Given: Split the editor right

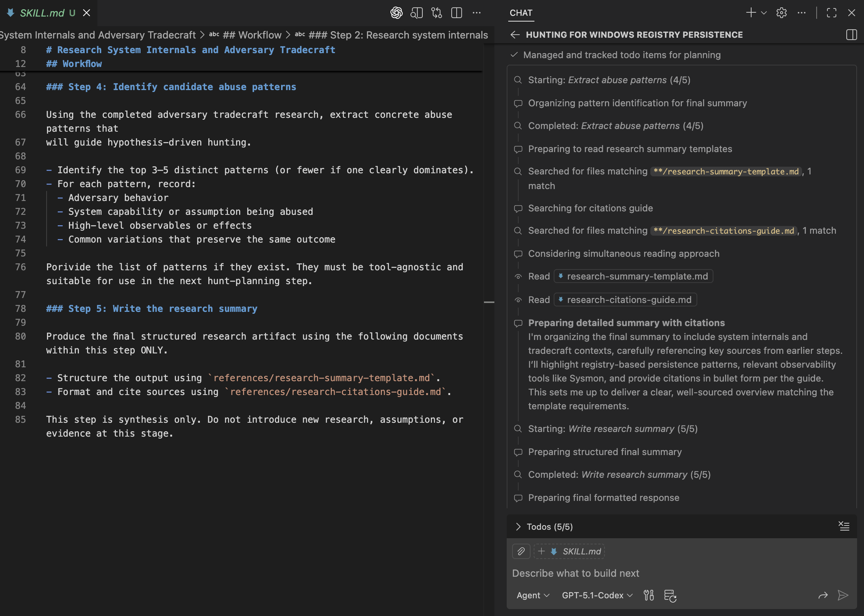Looking at the screenshot, I should [x=457, y=13].
